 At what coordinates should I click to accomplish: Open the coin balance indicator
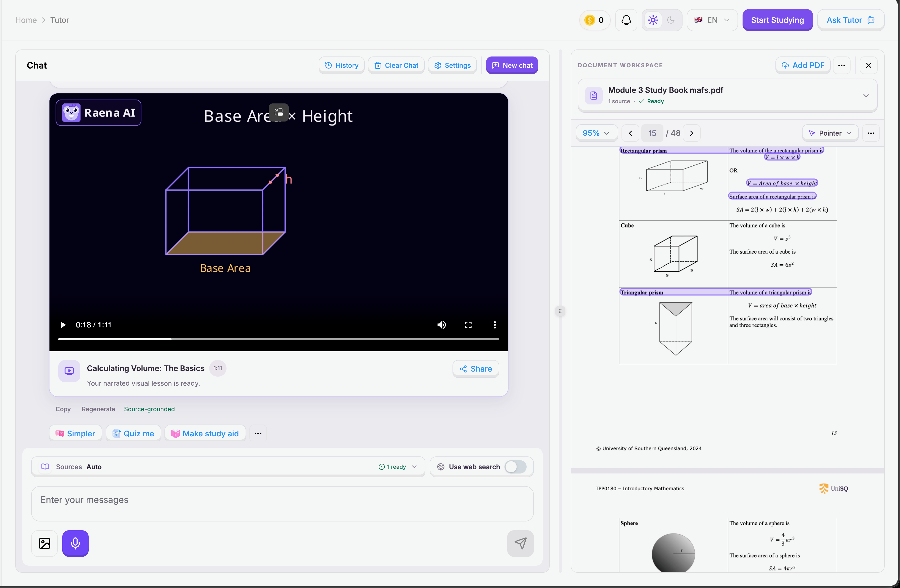[594, 20]
